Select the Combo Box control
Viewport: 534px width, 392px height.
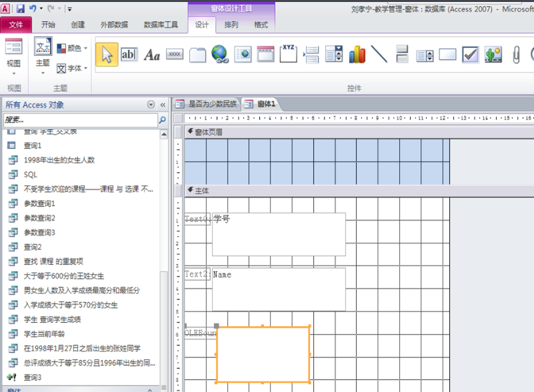coord(334,55)
